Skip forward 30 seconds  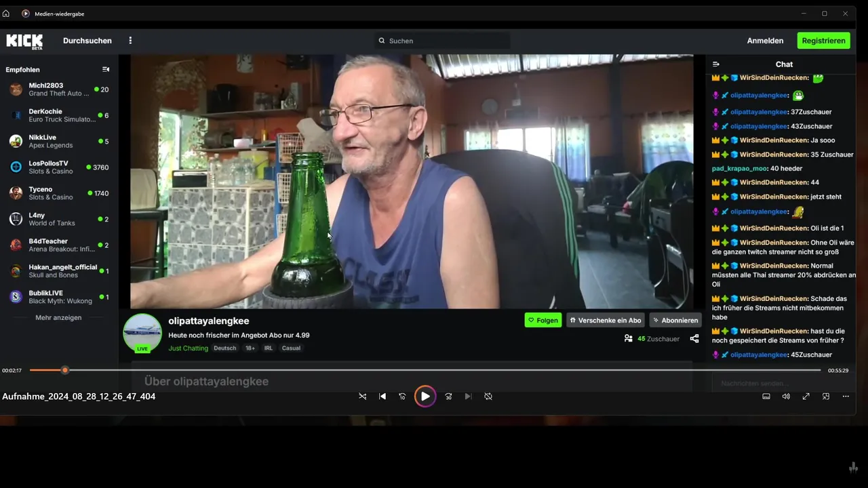(x=448, y=396)
